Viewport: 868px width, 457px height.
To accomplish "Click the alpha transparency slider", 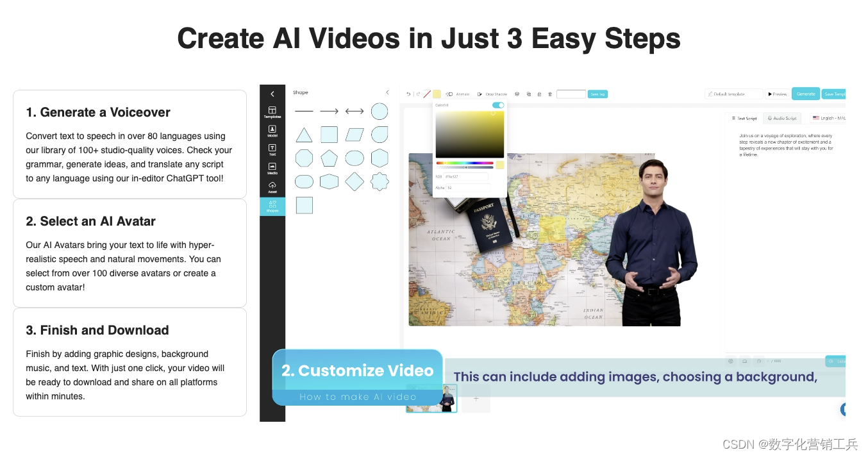I will coord(465,167).
